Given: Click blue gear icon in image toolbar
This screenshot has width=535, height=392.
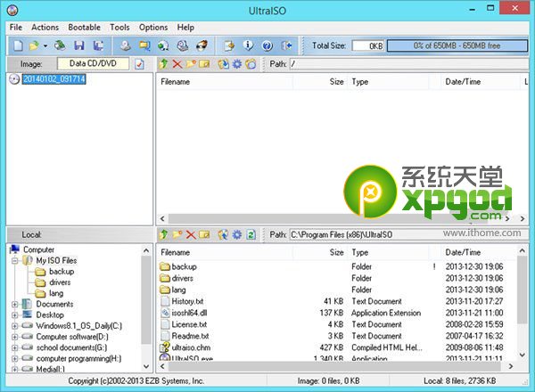Looking at the screenshot, I should tap(237, 64).
